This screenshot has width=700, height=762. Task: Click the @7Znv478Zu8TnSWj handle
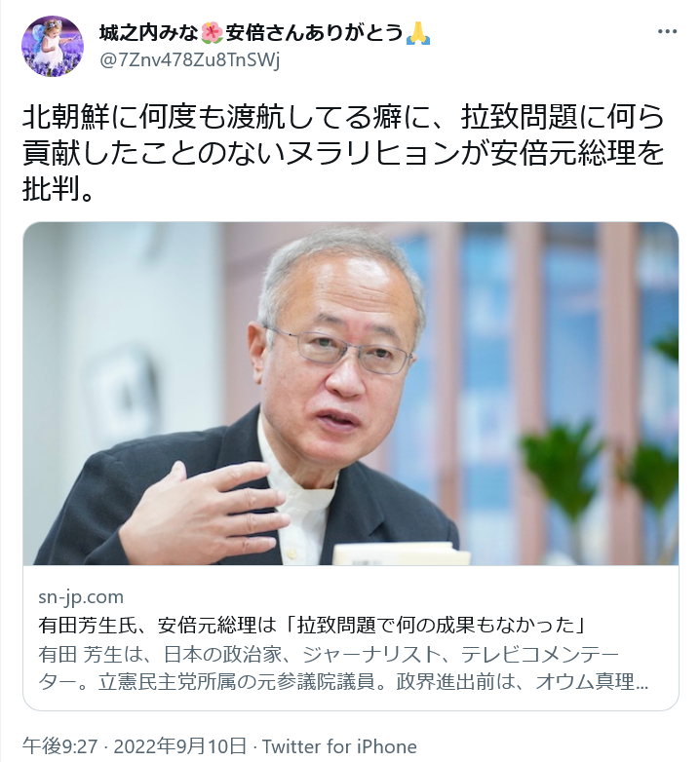[189, 60]
